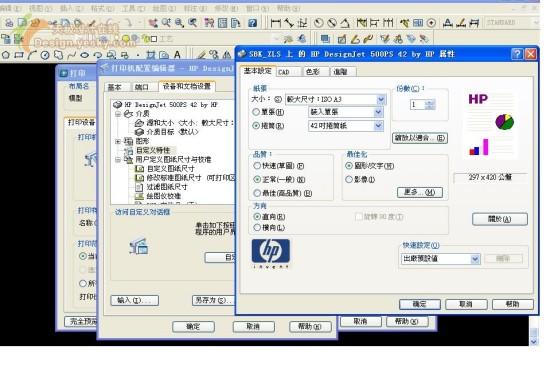
Task: Open the paper size dropdown showing ISO A3
Action: click(381, 100)
